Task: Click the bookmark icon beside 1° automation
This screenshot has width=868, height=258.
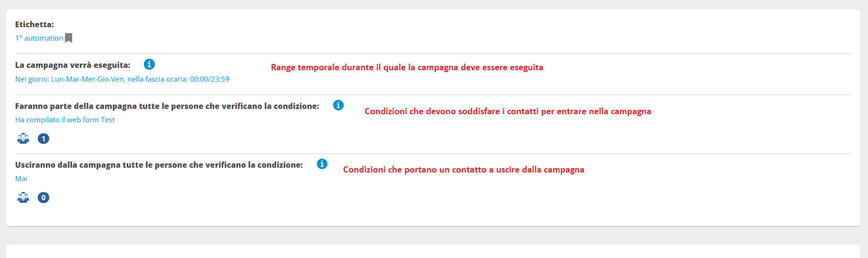Action: click(x=68, y=38)
